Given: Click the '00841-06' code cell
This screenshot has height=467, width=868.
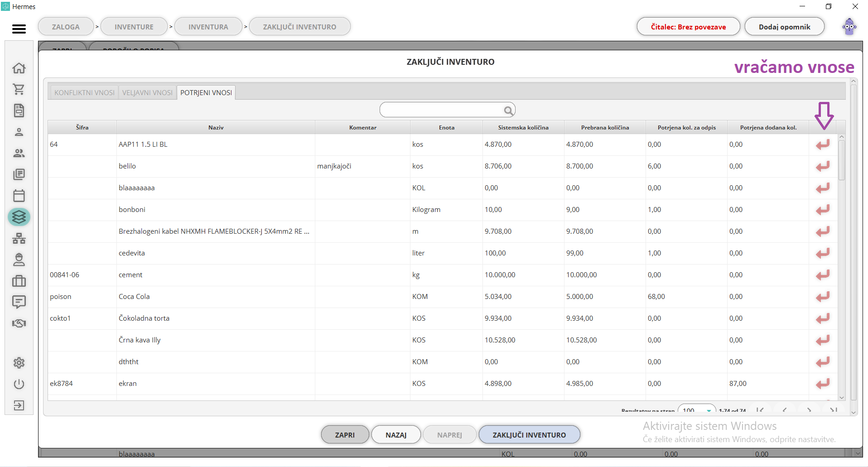Looking at the screenshot, I should pyautogui.click(x=82, y=275).
